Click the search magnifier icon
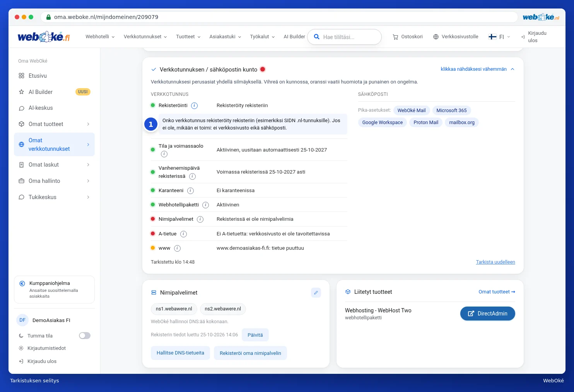Image resolution: width=574 pixels, height=392 pixels. pyautogui.click(x=316, y=37)
